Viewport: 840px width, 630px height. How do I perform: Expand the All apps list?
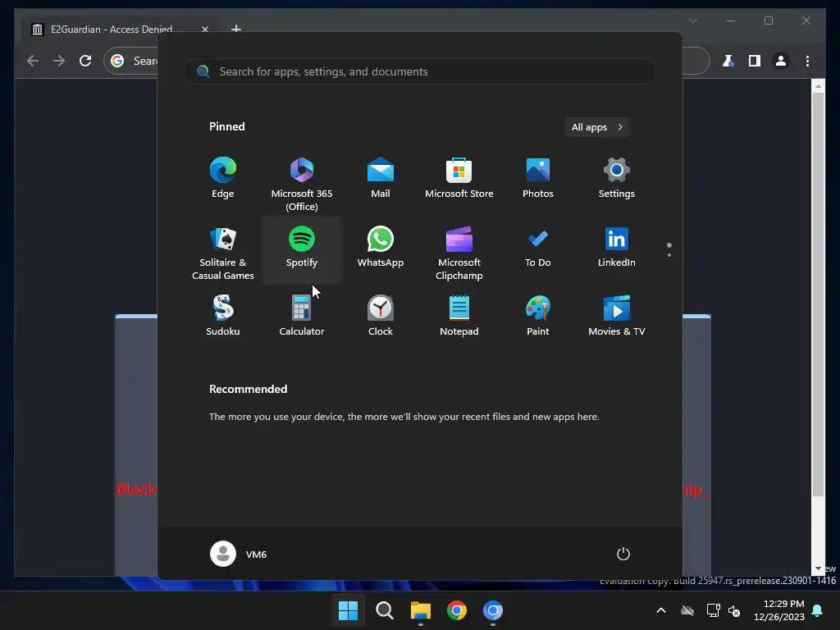pyautogui.click(x=597, y=127)
